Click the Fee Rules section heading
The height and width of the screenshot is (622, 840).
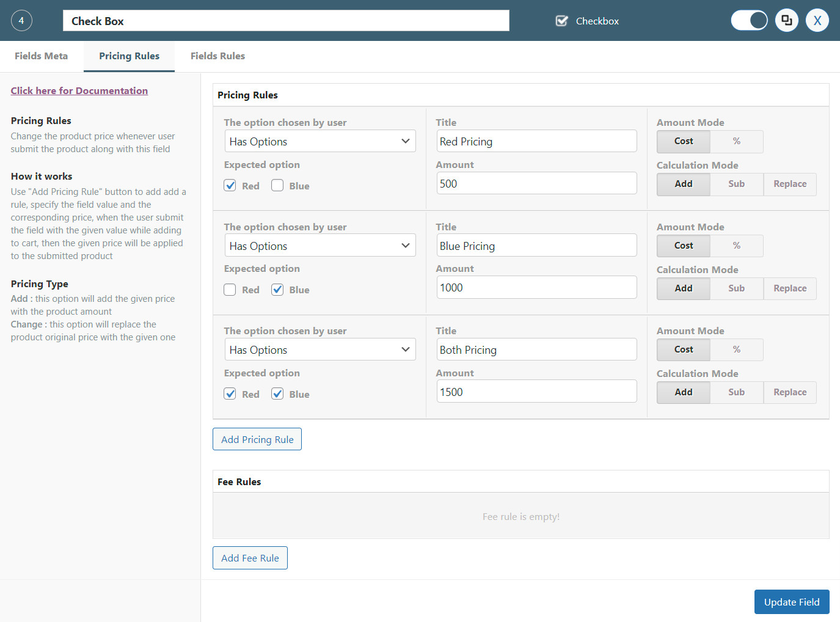239,482
